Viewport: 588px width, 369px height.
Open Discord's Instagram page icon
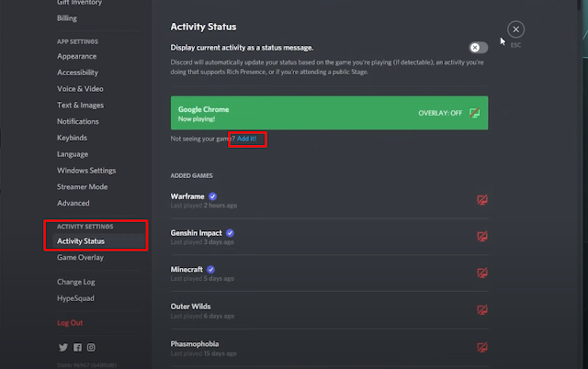coord(91,347)
